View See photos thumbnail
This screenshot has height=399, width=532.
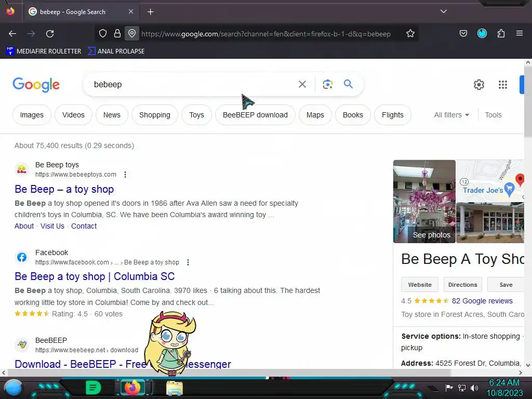coord(424,202)
